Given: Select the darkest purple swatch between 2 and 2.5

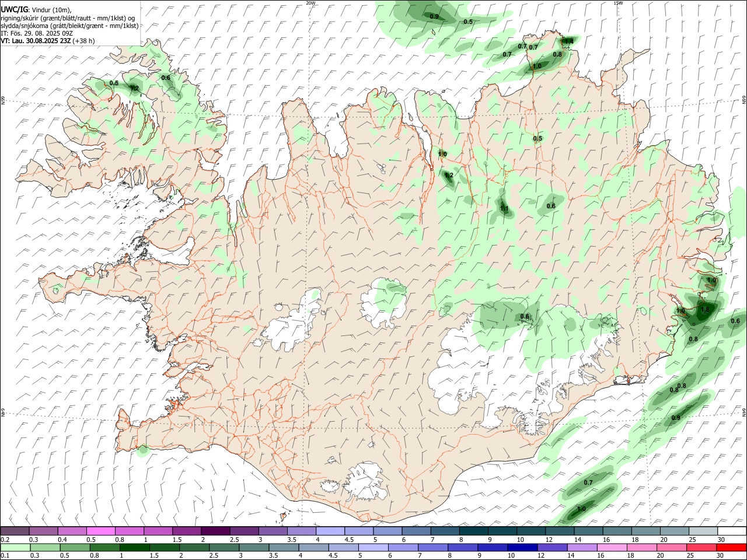Looking at the screenshot, I should click(x=215, y=531).
